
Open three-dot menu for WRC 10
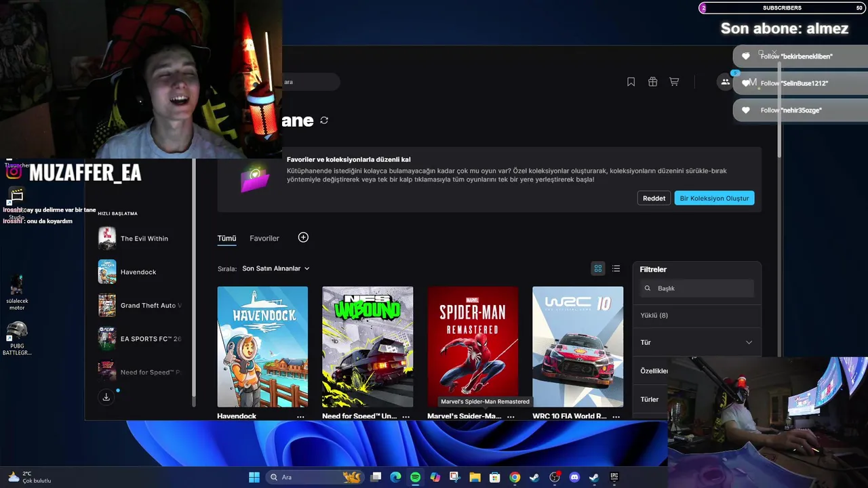click(x=616, y=417)
